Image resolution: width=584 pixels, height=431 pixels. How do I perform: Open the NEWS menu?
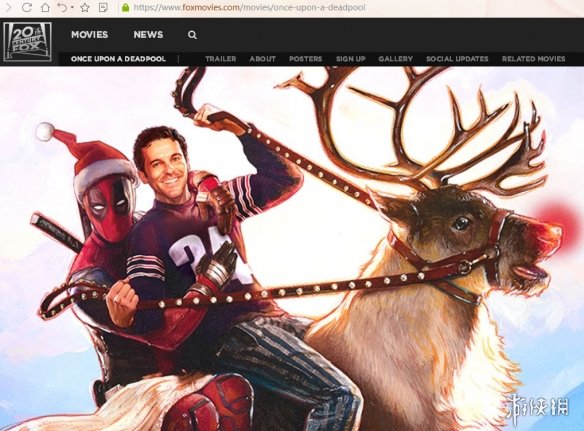click(x=148, y=35)
